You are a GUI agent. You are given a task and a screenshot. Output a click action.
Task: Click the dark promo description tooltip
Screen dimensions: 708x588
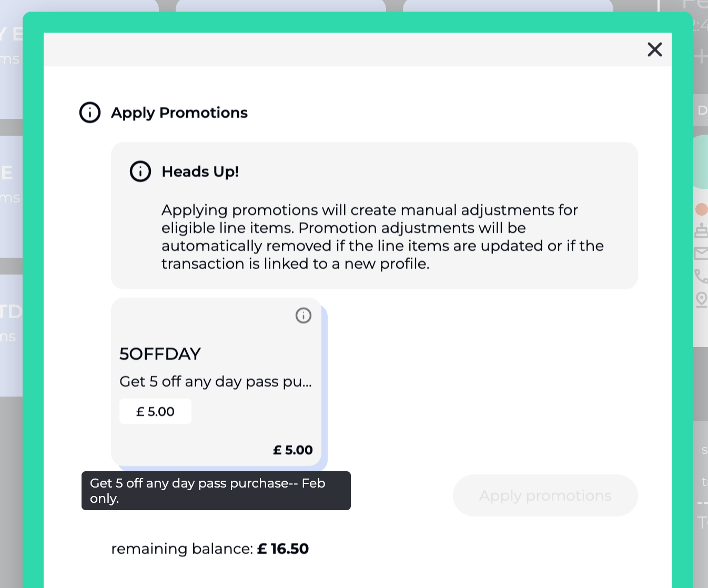coord(216,491)
